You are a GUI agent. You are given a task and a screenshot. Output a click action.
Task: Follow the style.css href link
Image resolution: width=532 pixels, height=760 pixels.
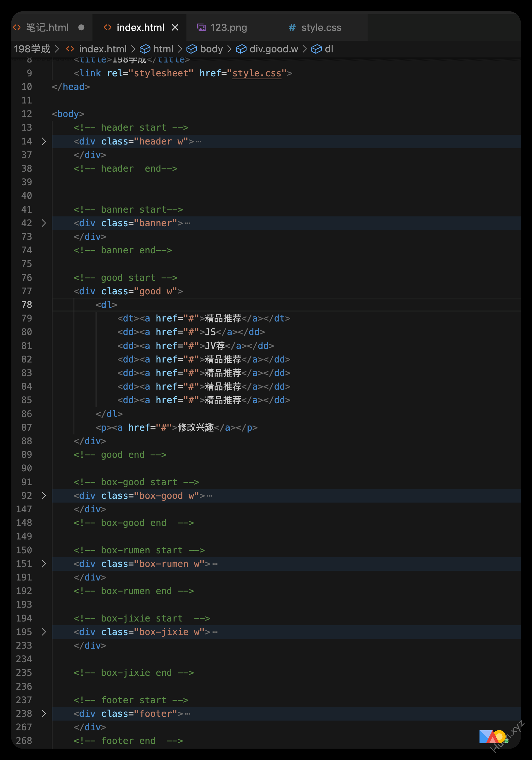point(257,73)
